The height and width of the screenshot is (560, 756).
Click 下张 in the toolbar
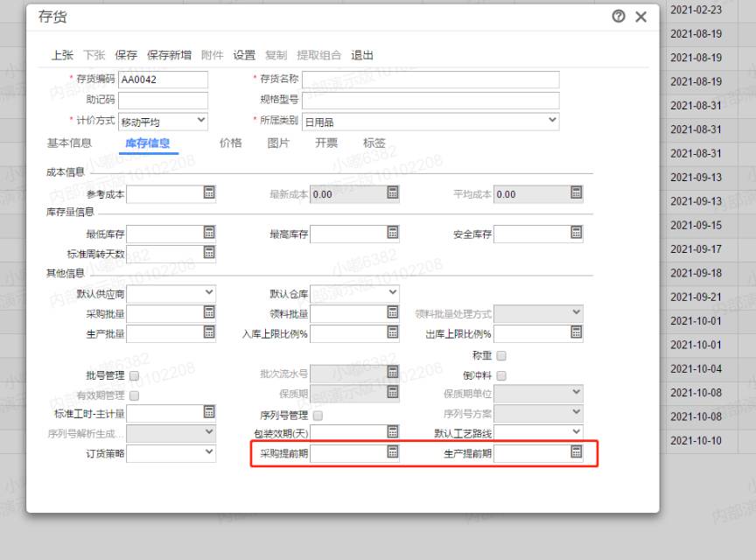pos(94,55)
